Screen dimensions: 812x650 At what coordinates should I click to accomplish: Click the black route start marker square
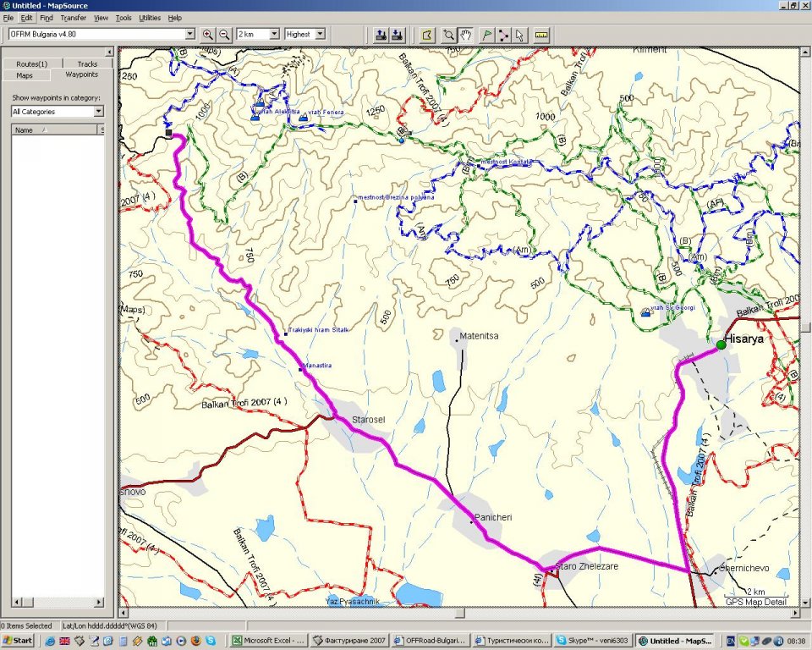[x=169, y=133]
